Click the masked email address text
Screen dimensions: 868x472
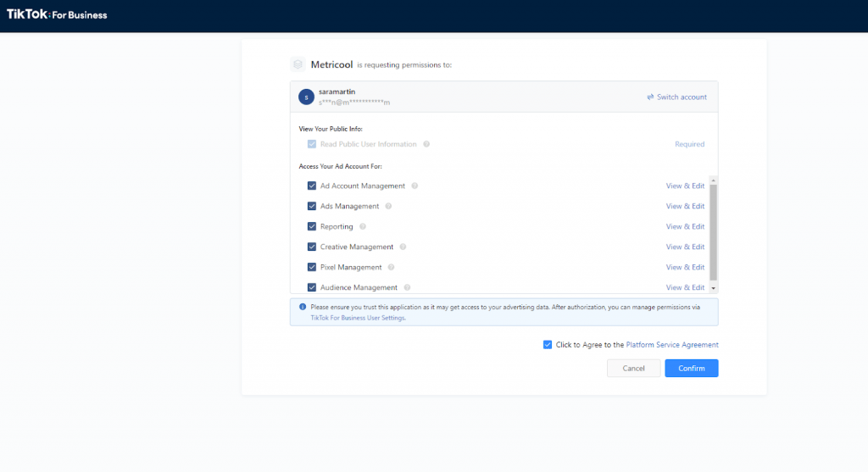pyautogui.click(x=354, y=103)
